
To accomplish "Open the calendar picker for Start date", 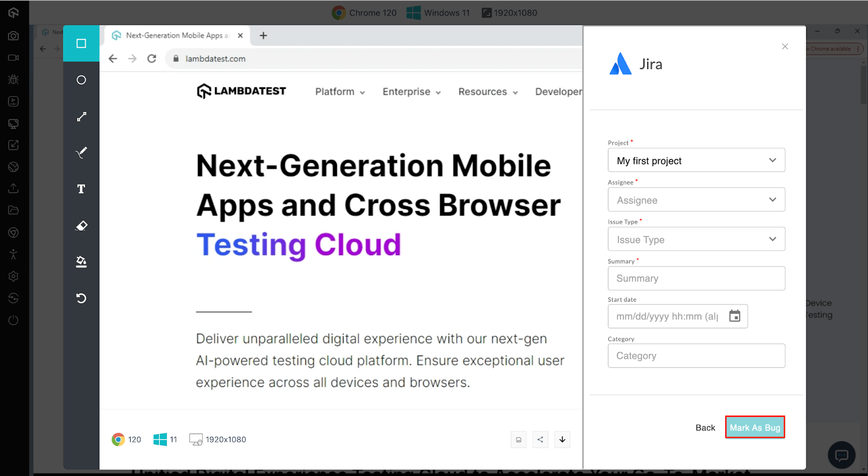I will [x=735, y=316].
